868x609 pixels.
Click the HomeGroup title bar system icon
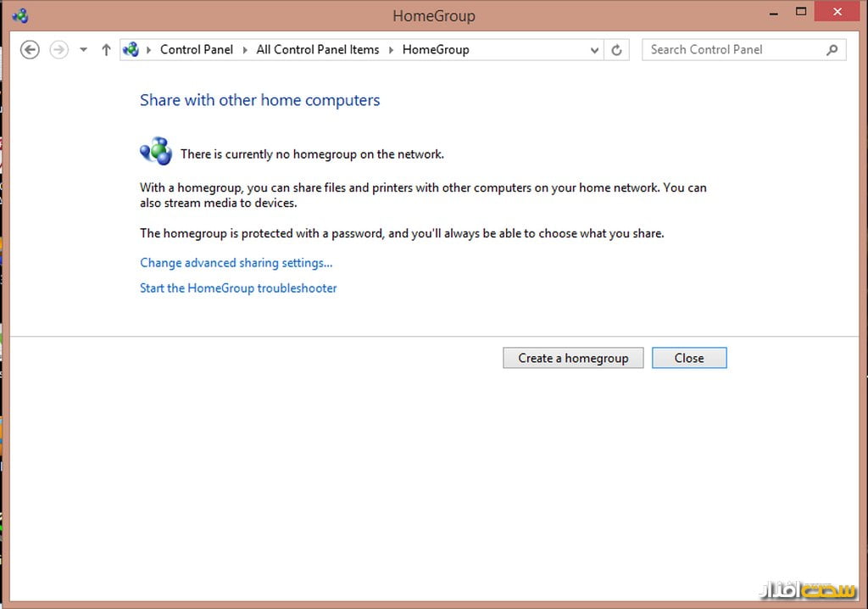[20, 15]
